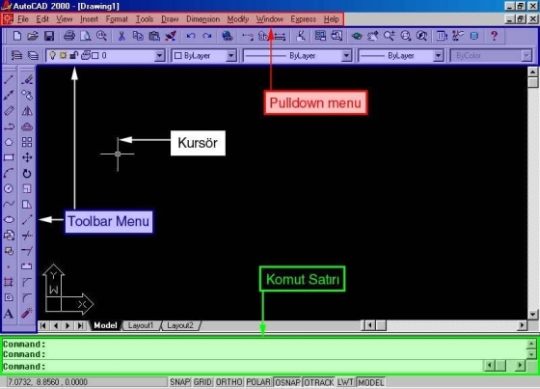Select the Array modify tool
Image resolution: width=540 pixels, height=389 pixels.
(27, 142)
